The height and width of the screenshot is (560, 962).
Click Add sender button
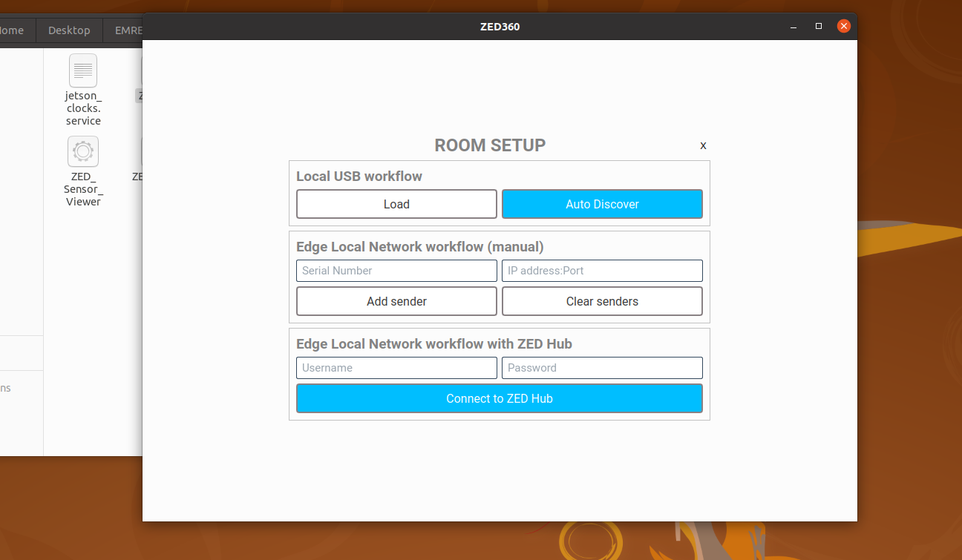396,301
